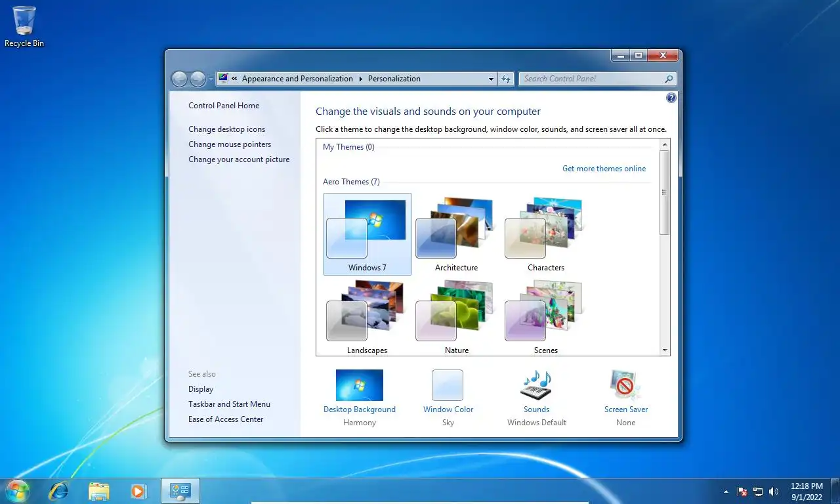This screenshot has height=504, width=840.
Task: Open the Screen Saver link
Action: tap(626, 409)
